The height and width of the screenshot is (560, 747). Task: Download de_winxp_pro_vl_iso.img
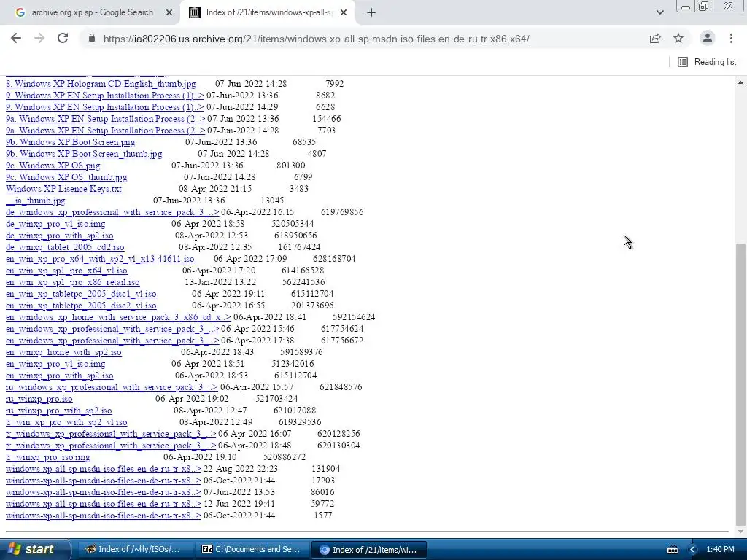55,224
